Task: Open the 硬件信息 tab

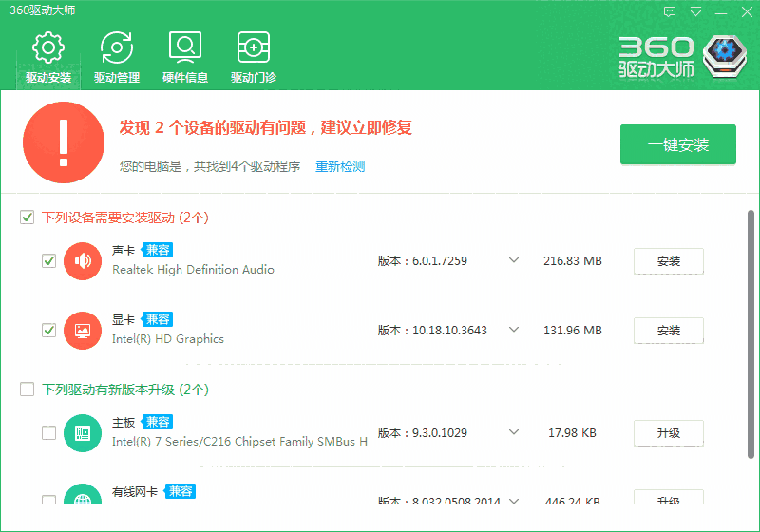Action: pyautogui.click(x=185, y=57)
